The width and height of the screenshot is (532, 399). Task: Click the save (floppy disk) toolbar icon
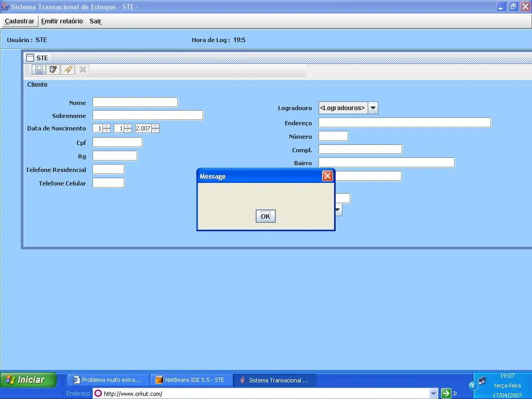coord(39,70)
